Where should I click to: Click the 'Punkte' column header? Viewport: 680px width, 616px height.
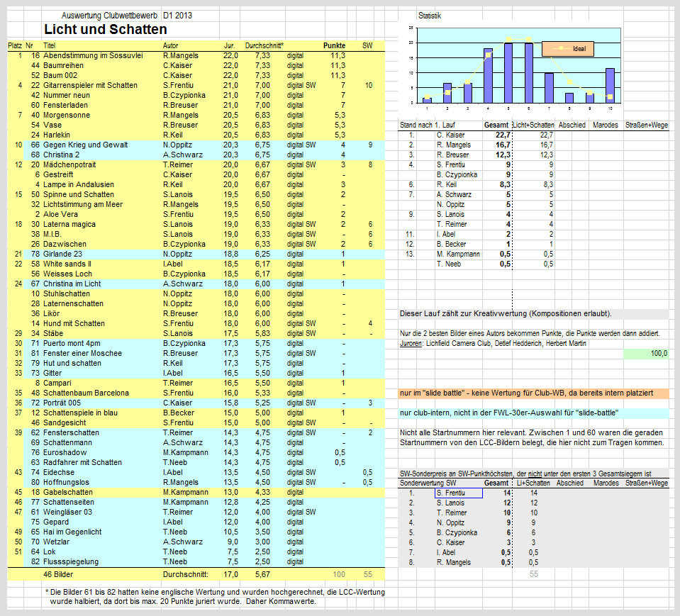(x=334, y=45)
